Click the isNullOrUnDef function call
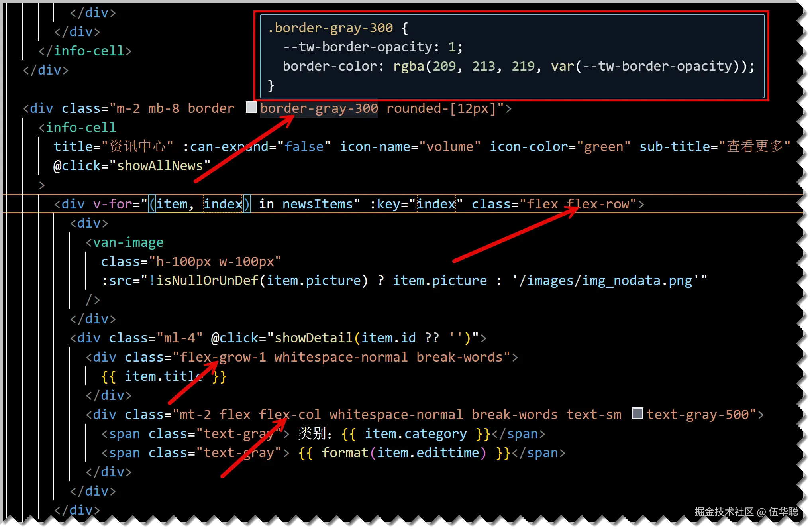812x531 pixels. (x=207, y=281)
